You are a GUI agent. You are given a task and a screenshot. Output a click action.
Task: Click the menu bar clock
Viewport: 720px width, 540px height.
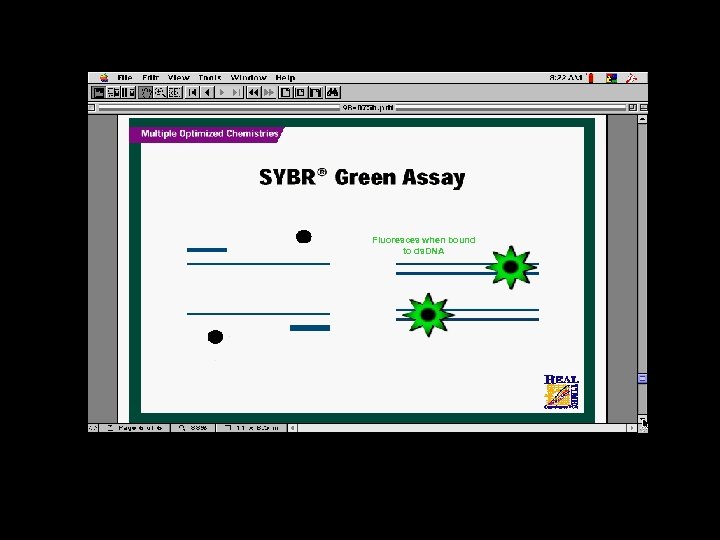[x=566, y=78]
